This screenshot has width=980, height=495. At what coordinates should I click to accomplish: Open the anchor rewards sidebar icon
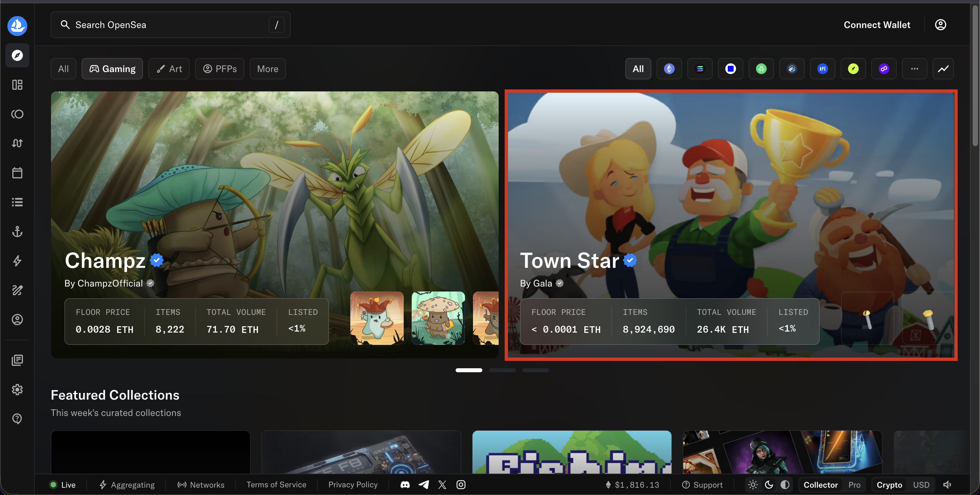click(x=17, y=231)
